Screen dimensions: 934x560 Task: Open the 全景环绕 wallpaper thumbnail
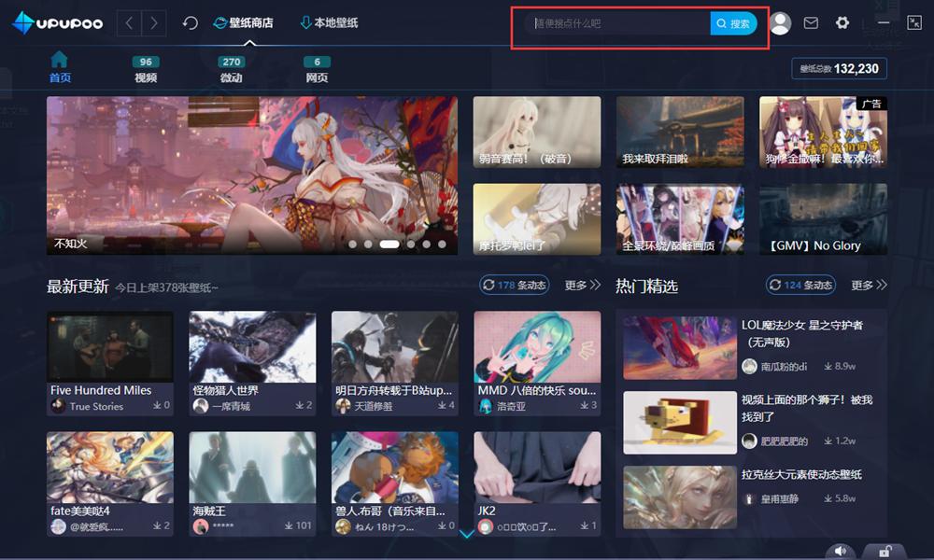pos(680,219)
